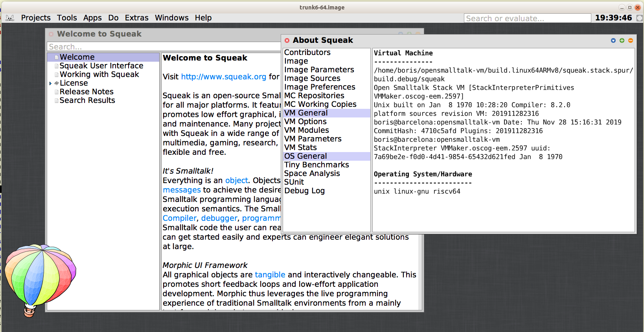Select Image Preferences entry
This screenshot has width=644, height=332.
[327, 87]
